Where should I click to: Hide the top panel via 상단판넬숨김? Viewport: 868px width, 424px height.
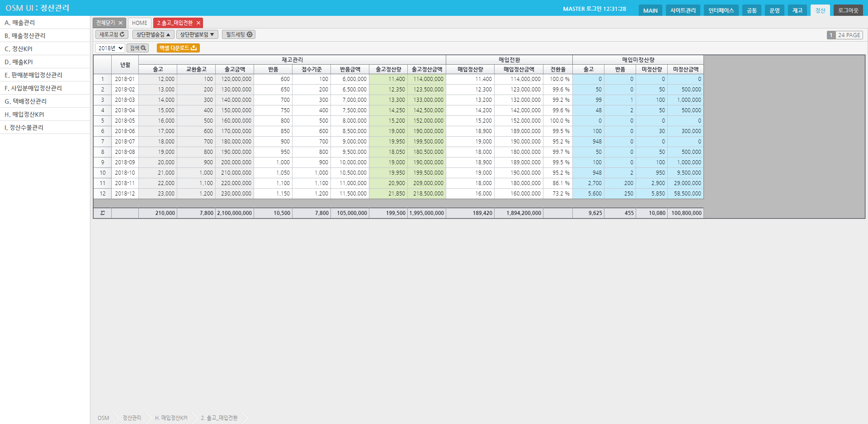click(x=153, y=34)
